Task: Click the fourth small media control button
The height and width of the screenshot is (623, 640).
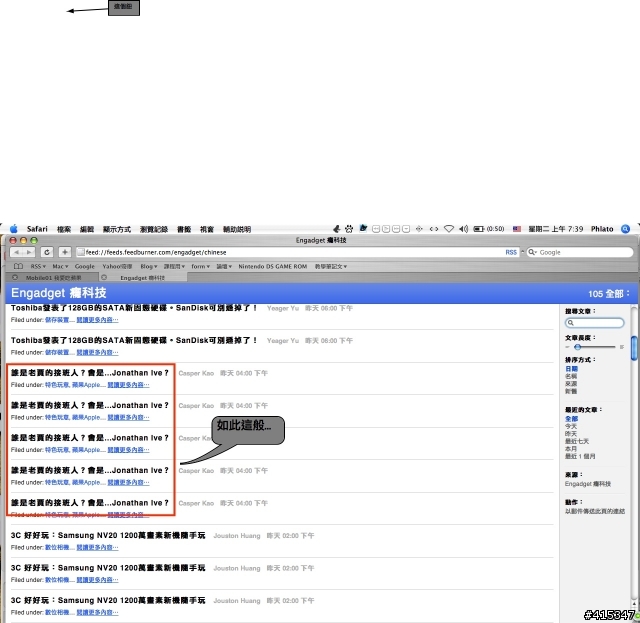Action: point(406,229)
